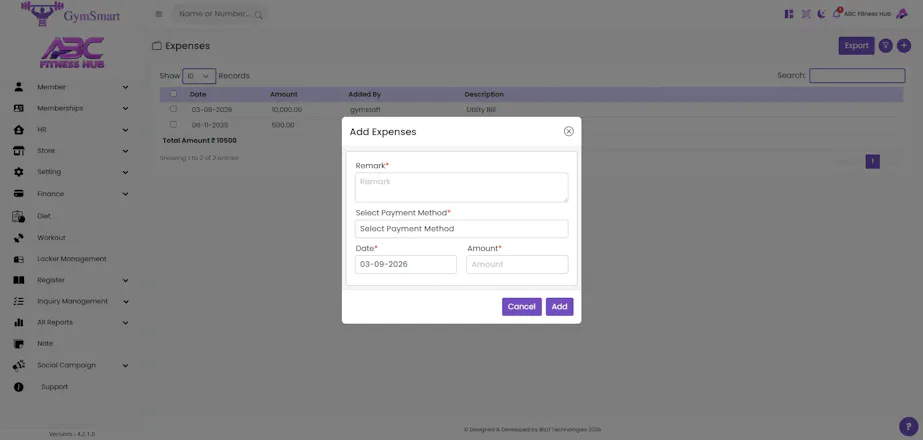Expand the HR menu chevron

[x=125, y=130]
